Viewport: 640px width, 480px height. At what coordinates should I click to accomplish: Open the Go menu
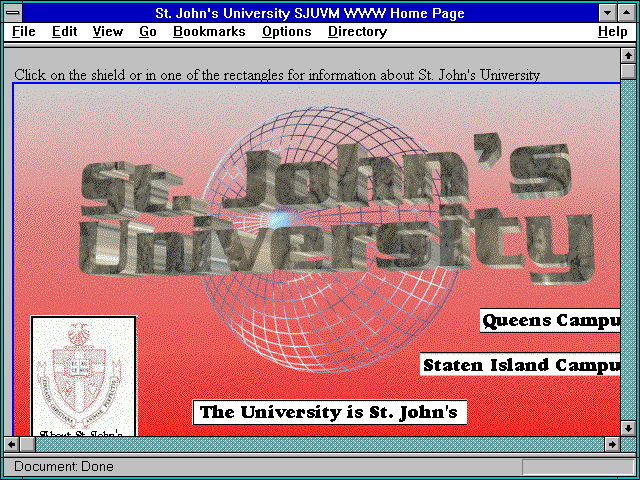[147, 32]
